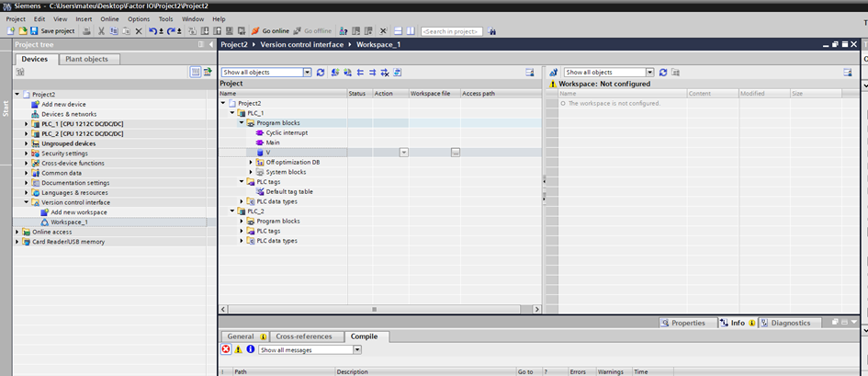
Task: Click refresh icon beside project filter dropdown
Action: coord(321,72)
